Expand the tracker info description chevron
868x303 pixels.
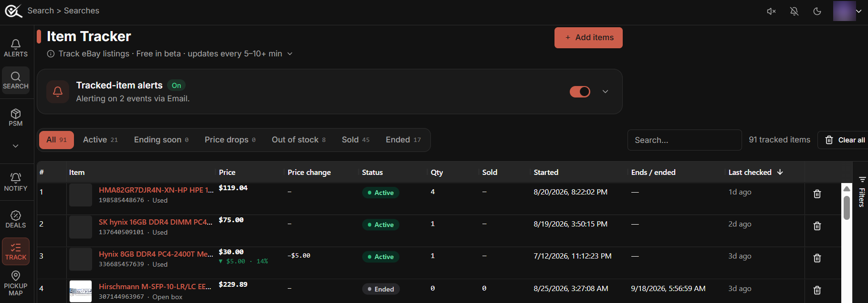(290, 54)
